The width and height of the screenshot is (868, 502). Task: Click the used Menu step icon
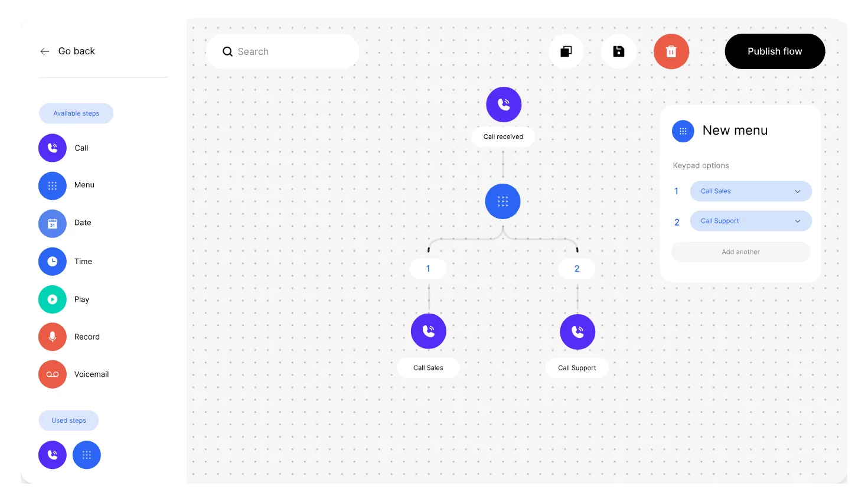87,455
